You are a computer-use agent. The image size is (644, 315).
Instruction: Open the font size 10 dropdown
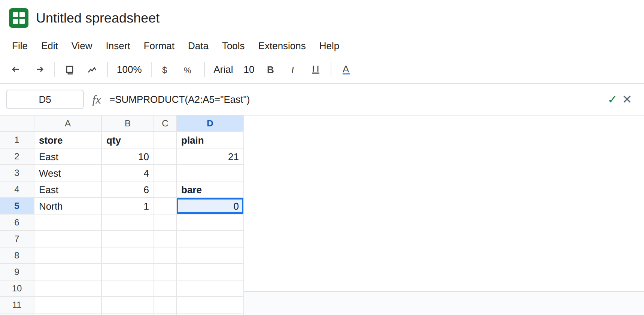(249, 70)
